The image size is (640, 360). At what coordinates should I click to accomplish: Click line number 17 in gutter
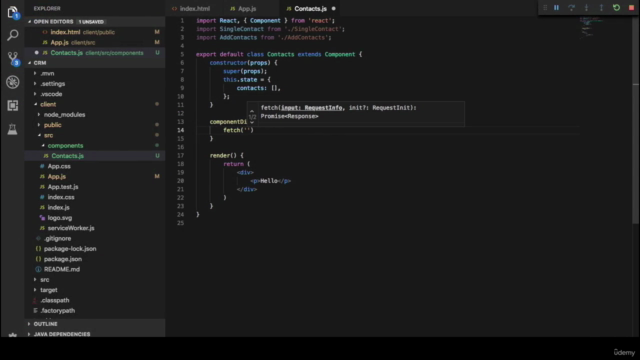pos(181,156)
